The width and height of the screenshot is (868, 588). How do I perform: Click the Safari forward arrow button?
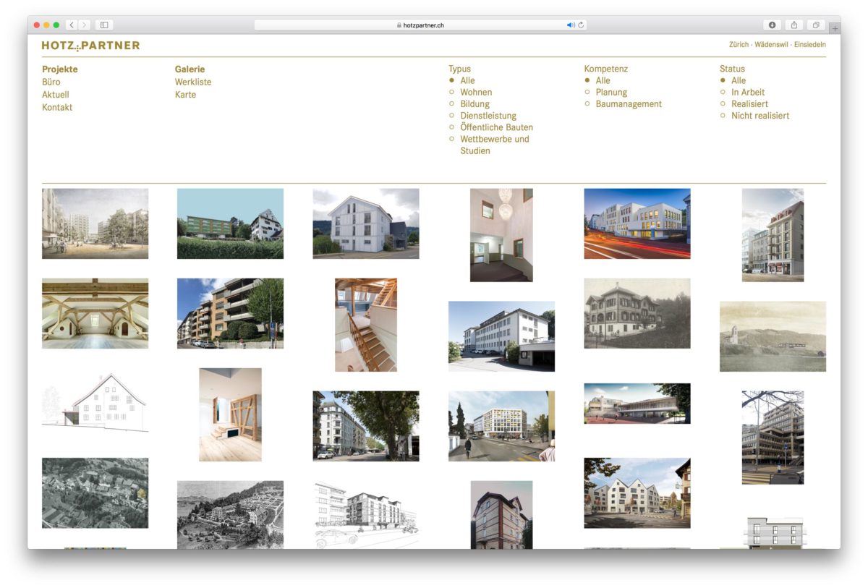pos(84,25)
